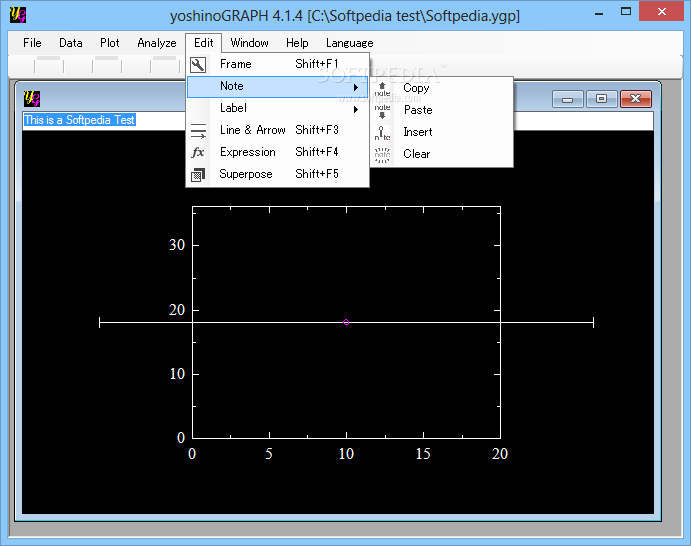
Task: Expand the Note submenu arrow
Action: [356, 87]
